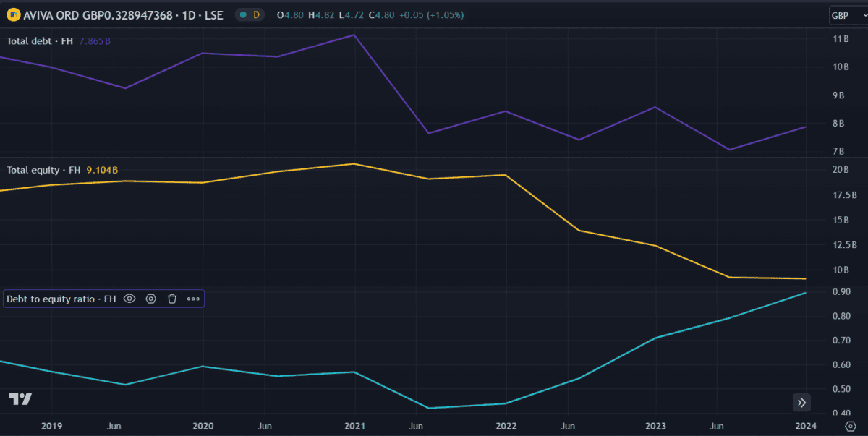Click the 2023 label on time axis

tap(655, 426)
